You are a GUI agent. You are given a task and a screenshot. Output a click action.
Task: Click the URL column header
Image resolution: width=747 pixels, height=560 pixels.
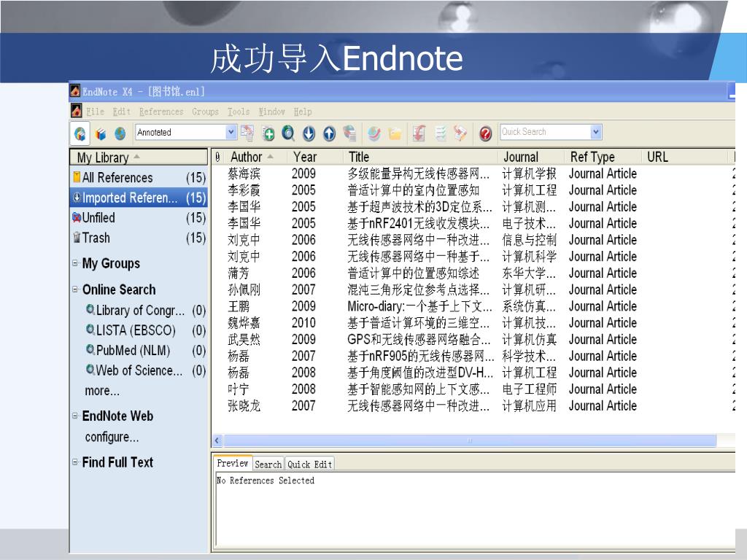click(x=684, y=157)
